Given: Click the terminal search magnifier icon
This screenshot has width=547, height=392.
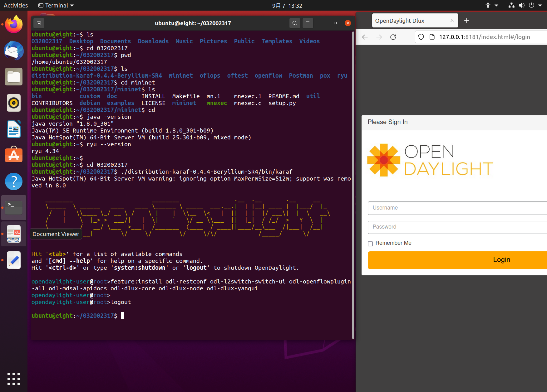Looking at the screenshot, I should [x=295, y=23].
